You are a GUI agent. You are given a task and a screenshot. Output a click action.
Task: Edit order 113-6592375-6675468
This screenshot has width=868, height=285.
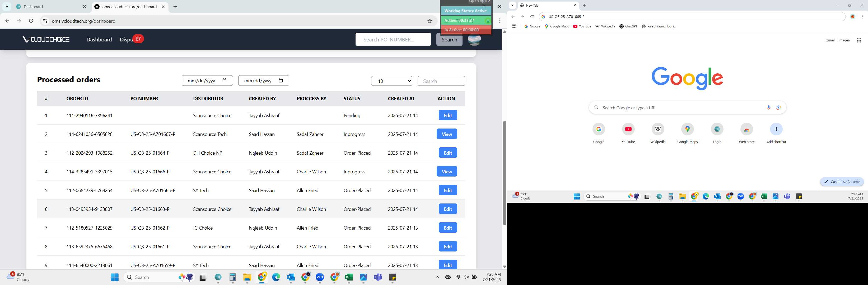click(448, 246)
